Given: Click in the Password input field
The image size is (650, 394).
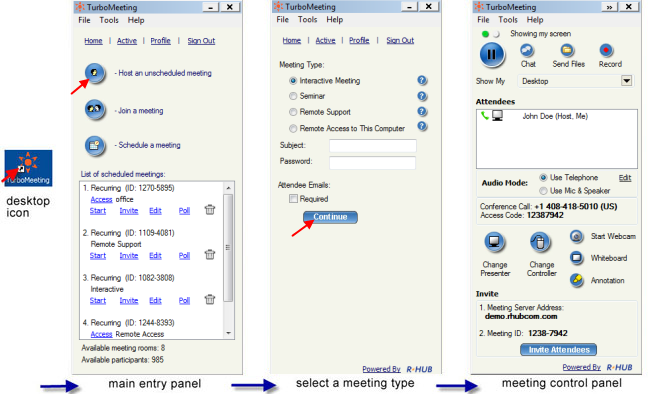Looking at the screenshot, I should (372, 163).
